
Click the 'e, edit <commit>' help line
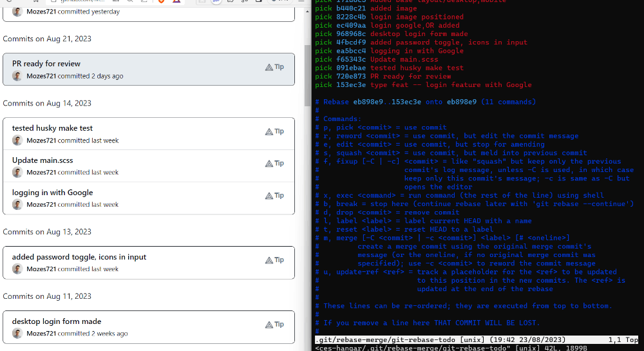coord(430,144)
